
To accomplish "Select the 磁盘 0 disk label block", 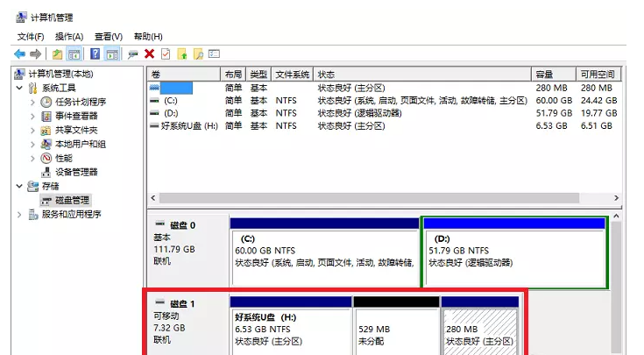I will [x=188, y=251].
